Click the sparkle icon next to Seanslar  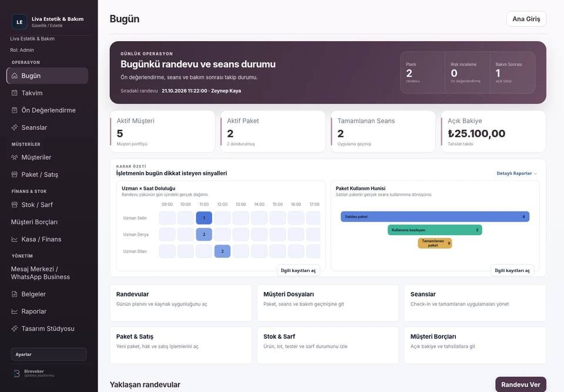tap(14, 128)
